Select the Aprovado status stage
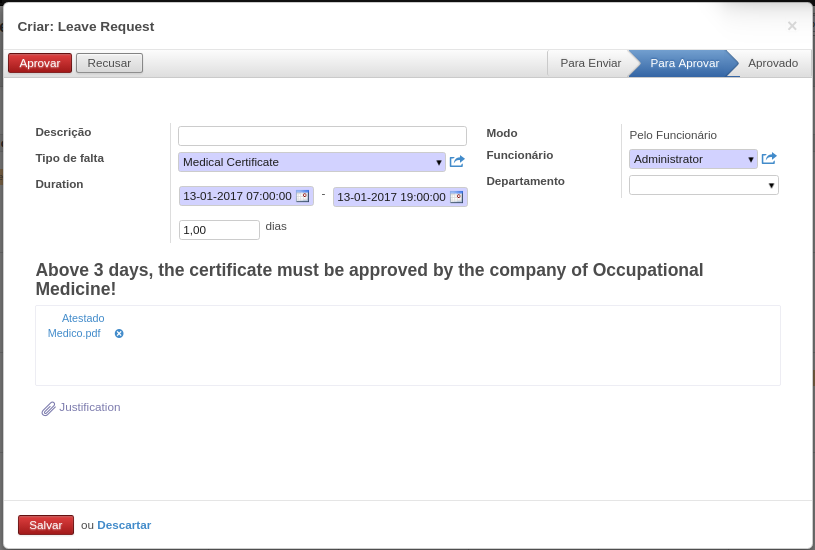Screen dimensions: 815x550 (772, 63)
